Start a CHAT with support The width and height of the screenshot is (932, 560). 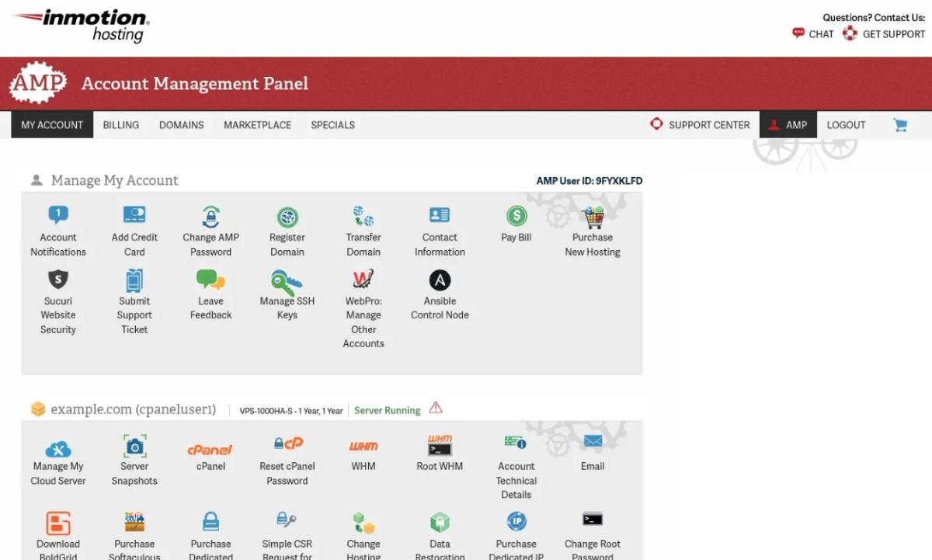[812, 33]
